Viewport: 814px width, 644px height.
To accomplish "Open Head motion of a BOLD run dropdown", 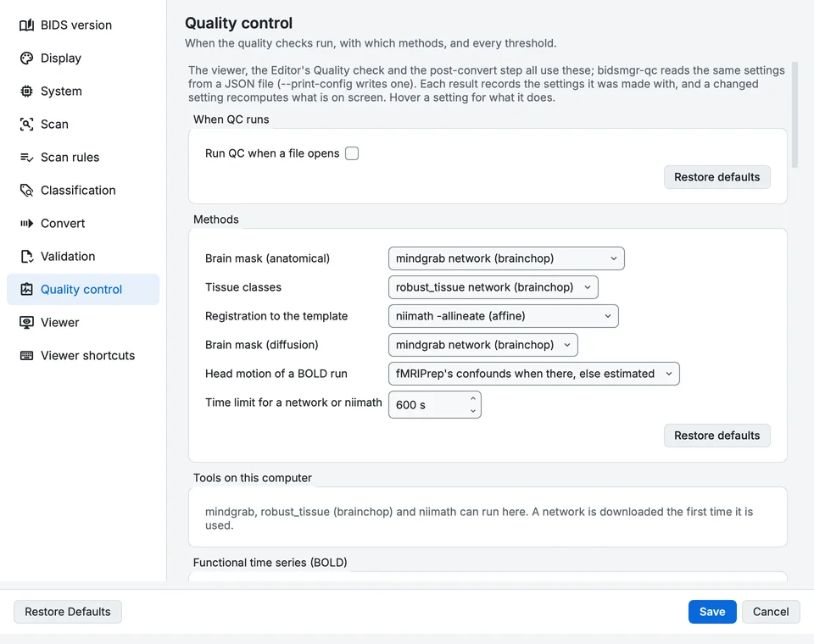I will tap(533, 374).
